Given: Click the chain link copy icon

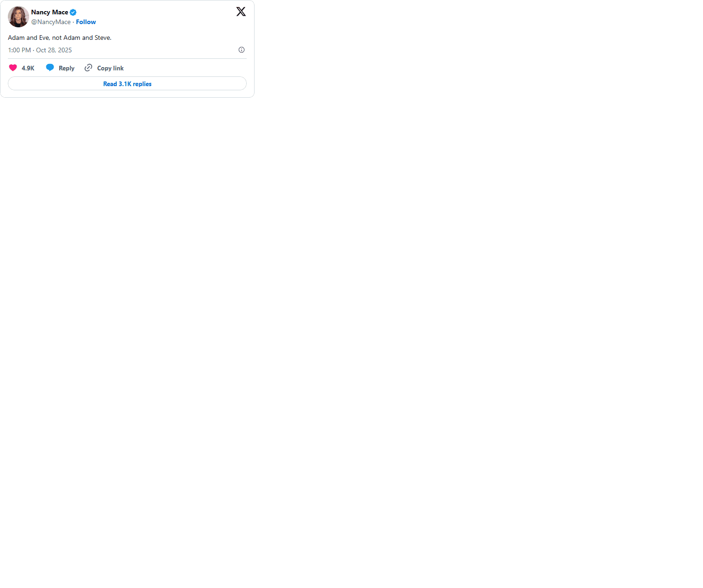Looking at the screenshot, I should pos(88,68).
